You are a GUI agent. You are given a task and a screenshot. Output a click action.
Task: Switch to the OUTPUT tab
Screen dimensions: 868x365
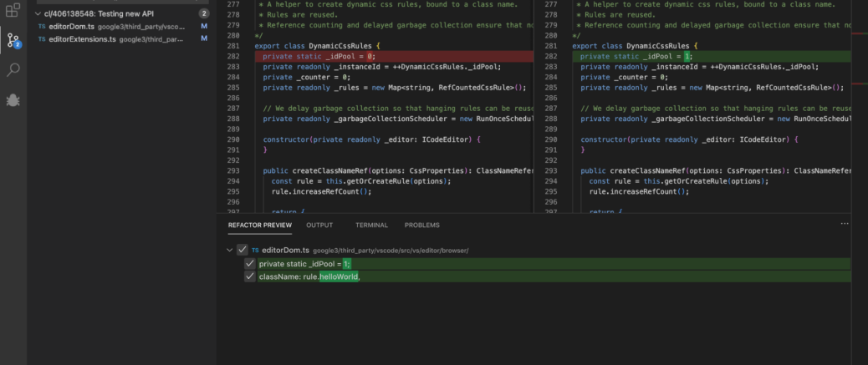point(319,225)
